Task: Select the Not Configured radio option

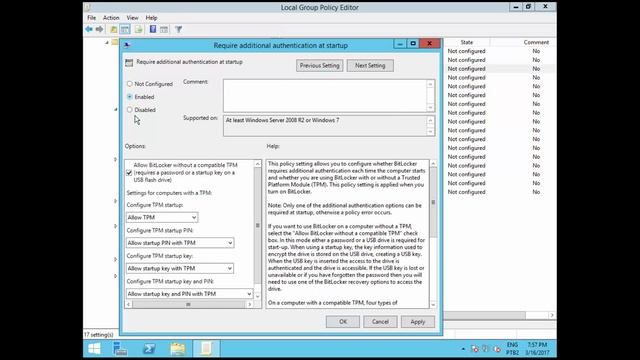Action: point(129,84)
